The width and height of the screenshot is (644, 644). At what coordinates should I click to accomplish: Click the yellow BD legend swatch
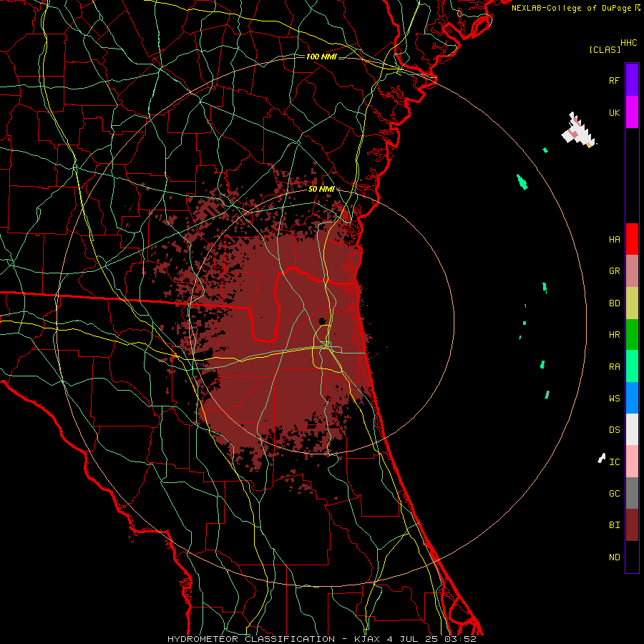(x=632, y=303)
